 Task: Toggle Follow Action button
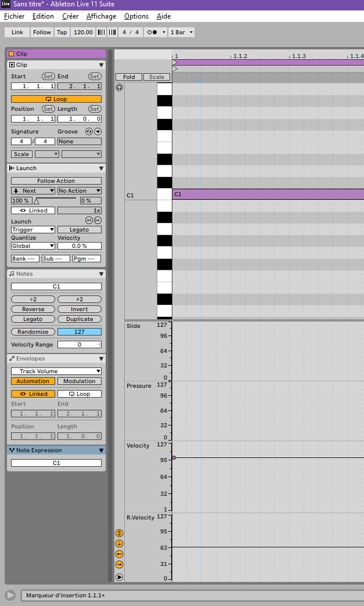[x=56, y=181]
